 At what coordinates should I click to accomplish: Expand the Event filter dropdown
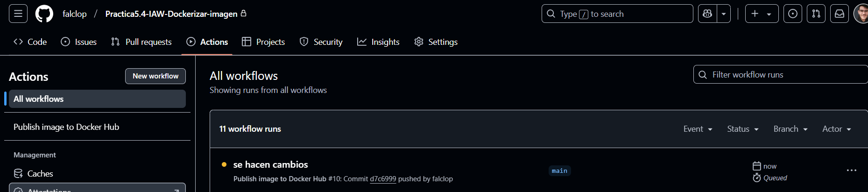tap(698, 129)
